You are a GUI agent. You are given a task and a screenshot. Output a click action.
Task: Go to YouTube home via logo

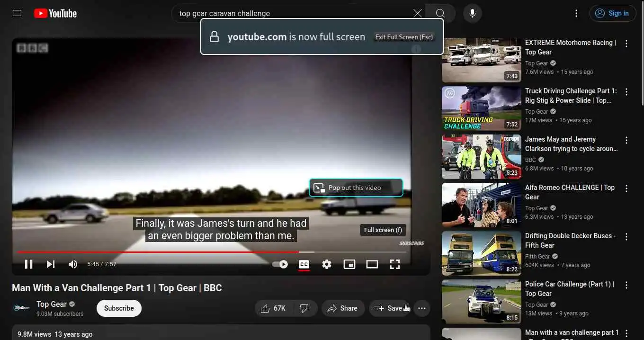click(x=55, y=13)
